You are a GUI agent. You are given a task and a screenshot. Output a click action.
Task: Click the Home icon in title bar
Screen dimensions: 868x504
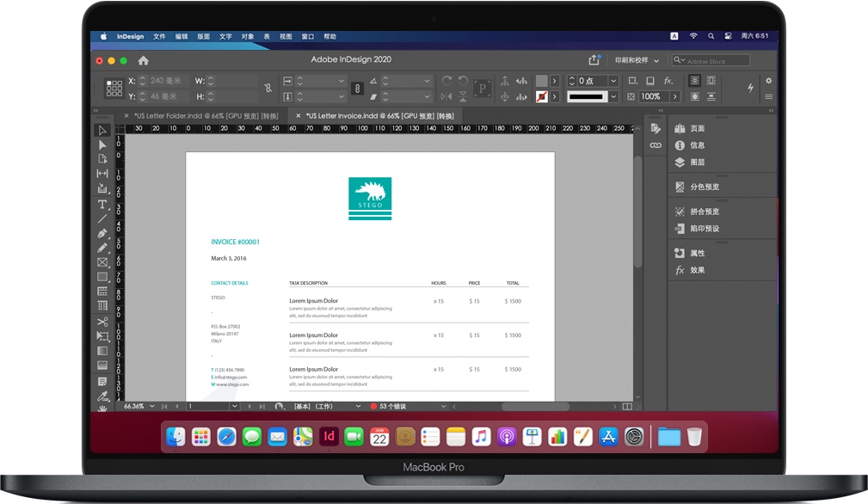point(144,60)
